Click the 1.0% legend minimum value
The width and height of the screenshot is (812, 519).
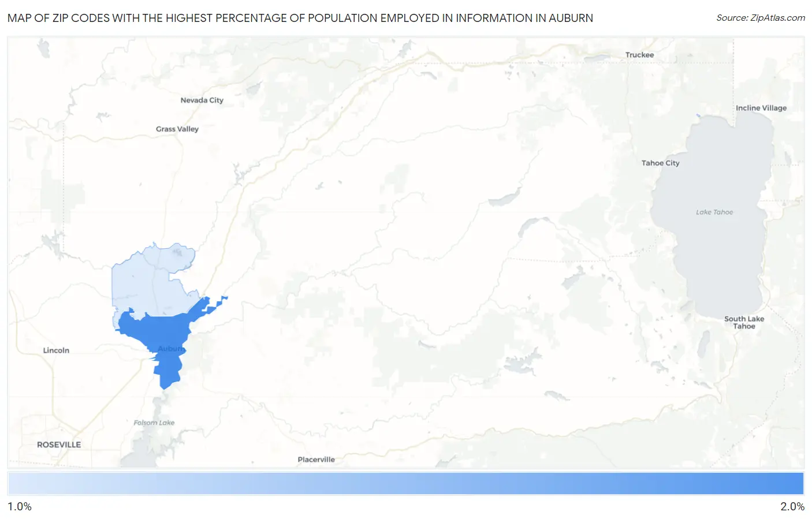(20, 506)
